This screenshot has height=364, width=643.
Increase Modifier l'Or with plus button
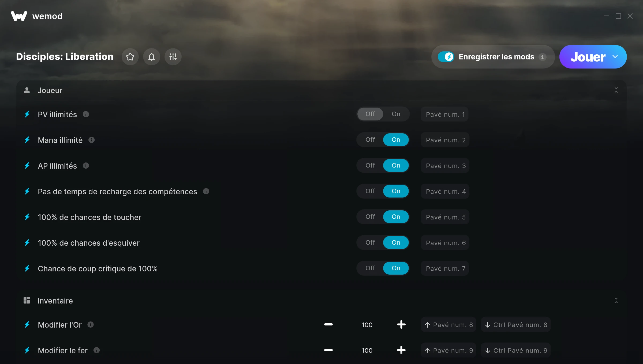[x=401, y=325]
